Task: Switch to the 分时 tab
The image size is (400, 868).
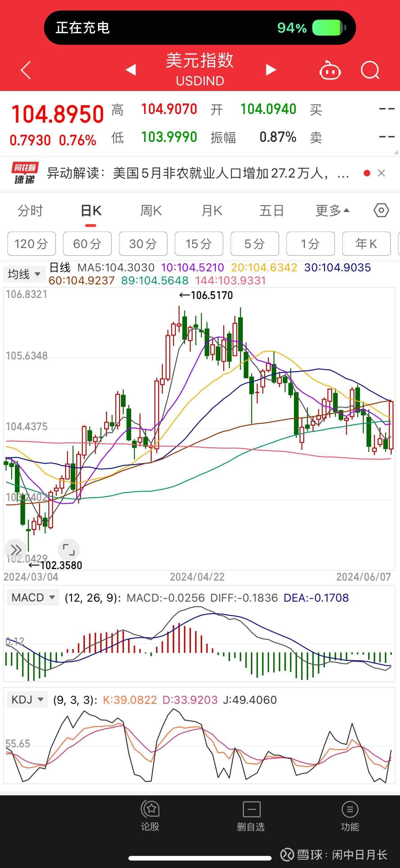Action: pyautogui.click(x=30, y=210)
